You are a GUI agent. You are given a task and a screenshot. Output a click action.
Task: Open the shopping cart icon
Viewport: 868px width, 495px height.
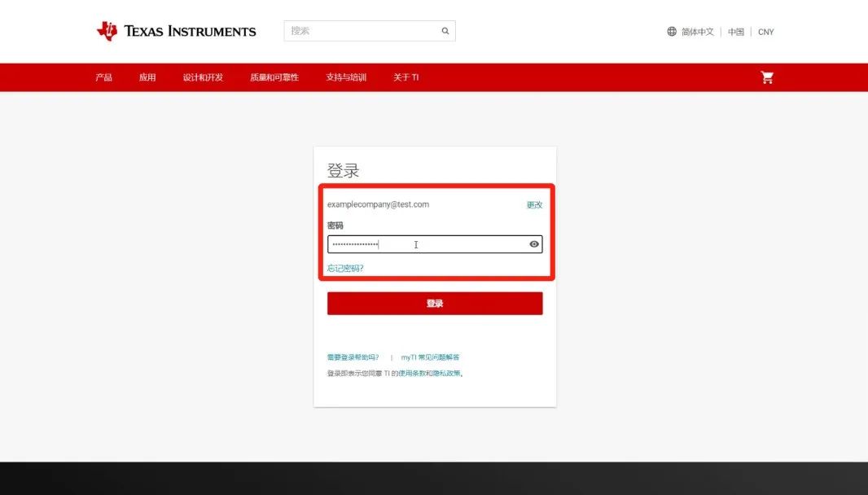[766, 77]
